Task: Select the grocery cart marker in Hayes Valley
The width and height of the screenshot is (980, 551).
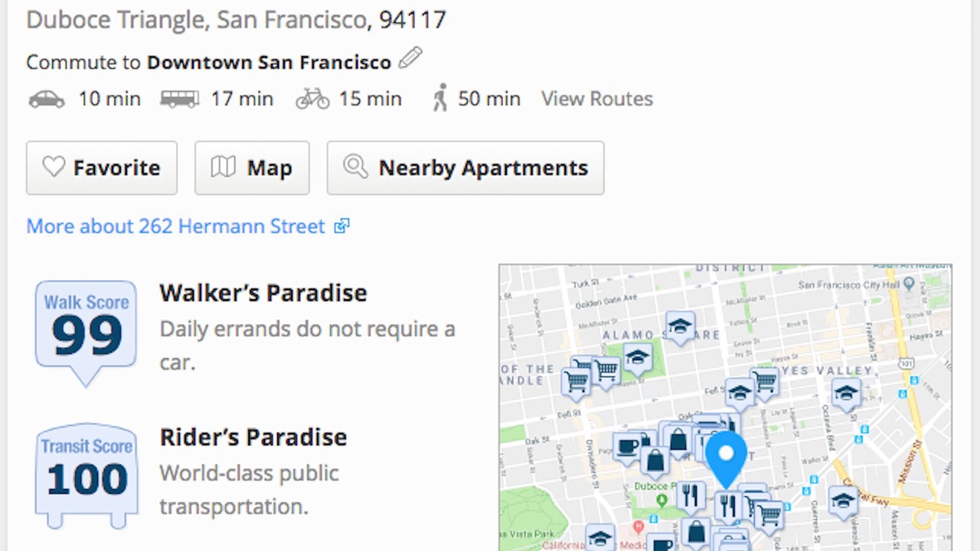Action: tap(764, 380)
